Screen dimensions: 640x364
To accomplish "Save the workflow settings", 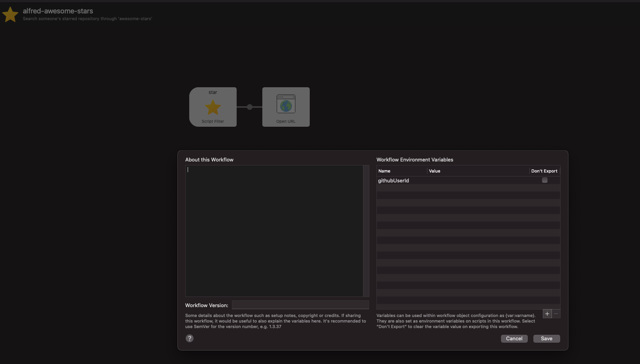I will pos(547,339).
